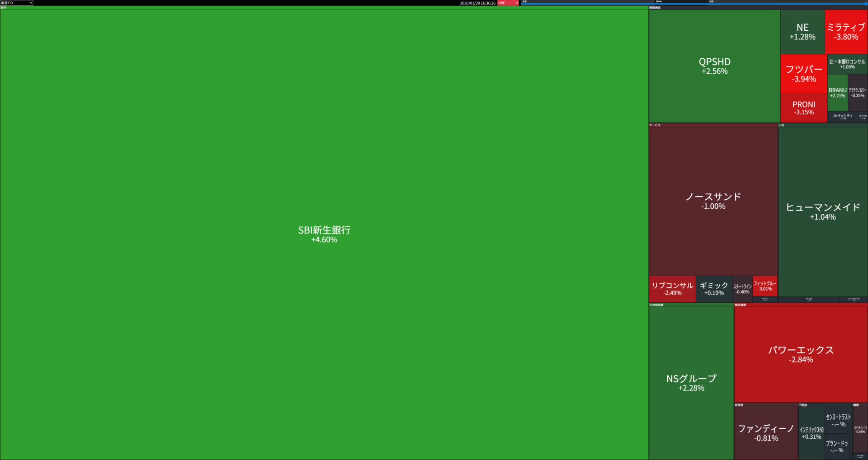This screenshot has width=868, height=460.
Task: Click the 辻・本郷ITコンサル tile
Action: coord(847,64)
